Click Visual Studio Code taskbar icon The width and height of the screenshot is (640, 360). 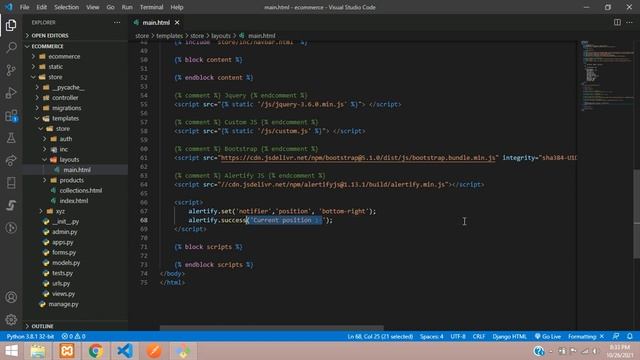pyautogui.click(x=125, y=351)
